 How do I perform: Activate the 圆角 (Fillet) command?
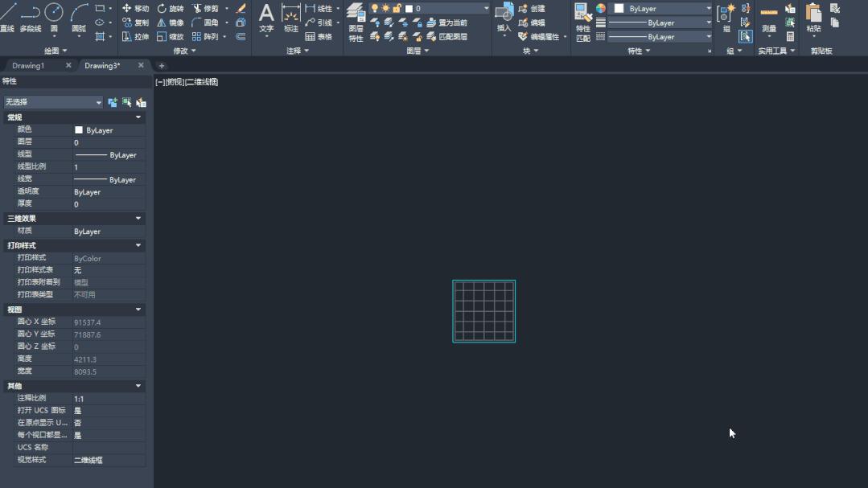(x=205, y=23)
